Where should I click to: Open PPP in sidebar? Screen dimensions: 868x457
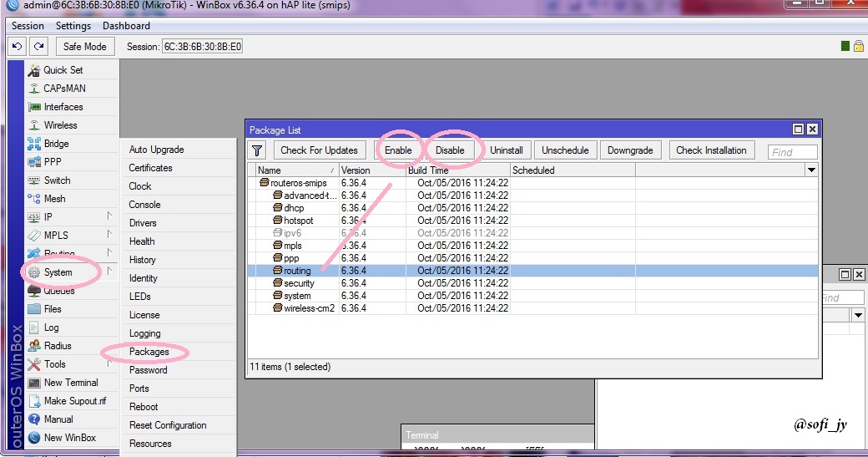coord(72,162)
